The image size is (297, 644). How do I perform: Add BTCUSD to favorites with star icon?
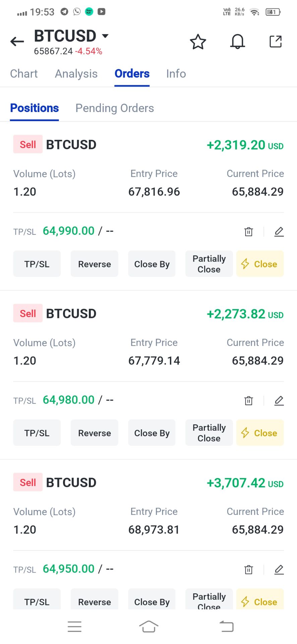click(x=198, y=42)
